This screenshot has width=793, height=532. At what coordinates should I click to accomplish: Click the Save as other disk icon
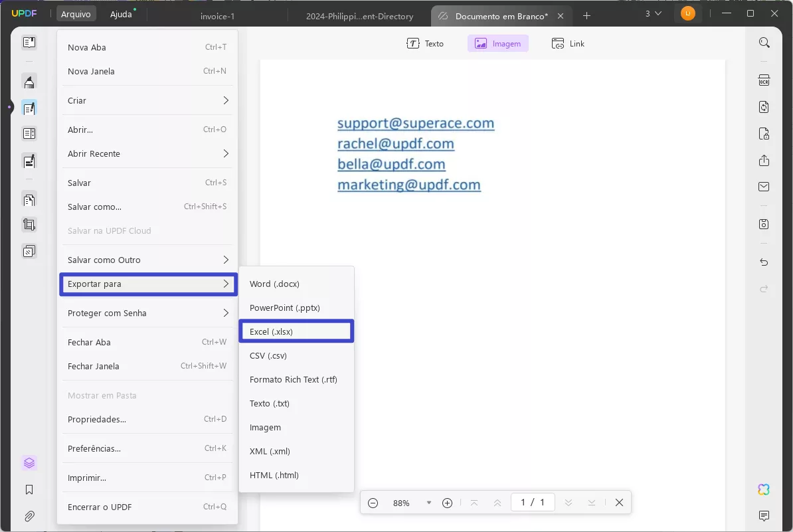[x=764, y=224]
